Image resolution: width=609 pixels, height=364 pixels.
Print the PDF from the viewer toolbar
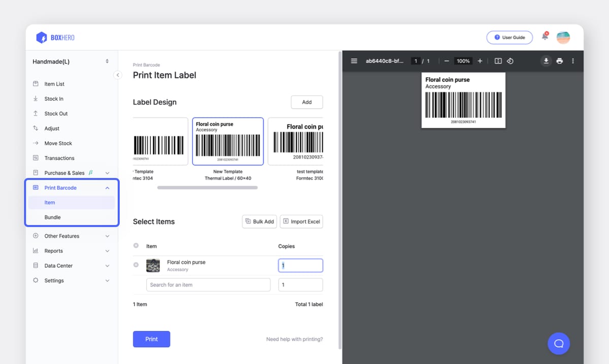pyautogui.click(x=560, y=60)
